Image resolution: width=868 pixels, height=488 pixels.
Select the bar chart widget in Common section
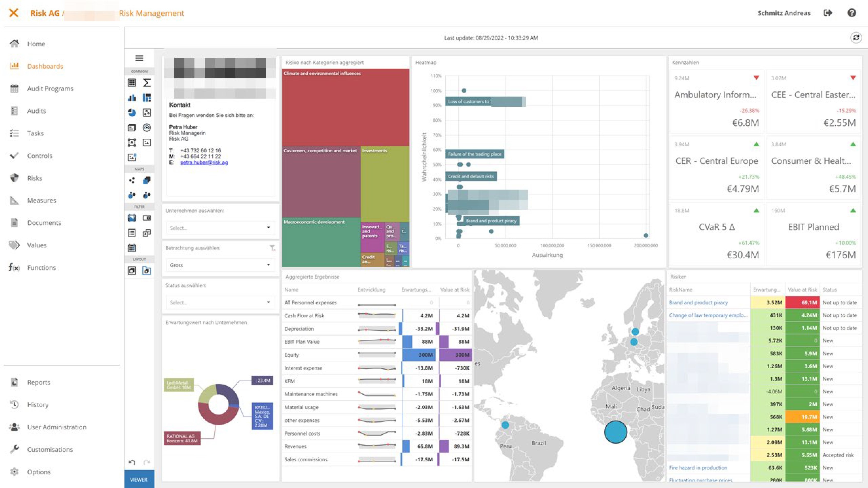coord(132,98)
